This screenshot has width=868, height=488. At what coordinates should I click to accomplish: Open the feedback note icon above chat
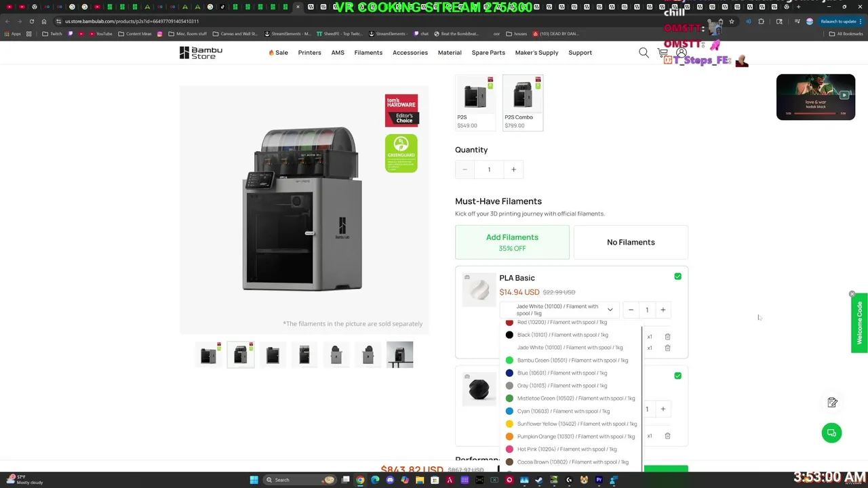pos(833,403)
